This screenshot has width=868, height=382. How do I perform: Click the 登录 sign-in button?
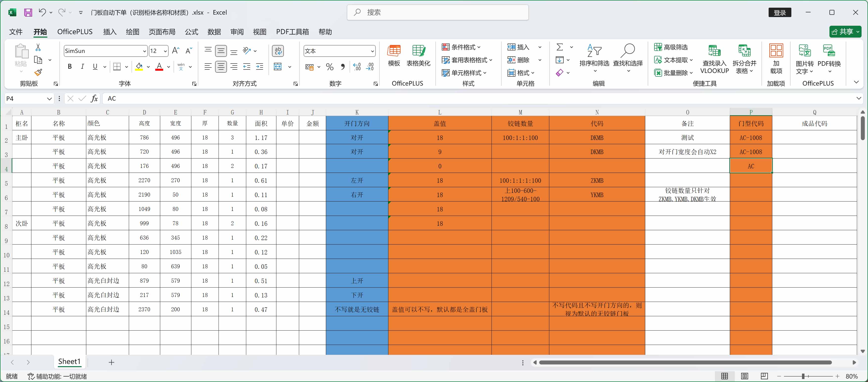(779, 12)
